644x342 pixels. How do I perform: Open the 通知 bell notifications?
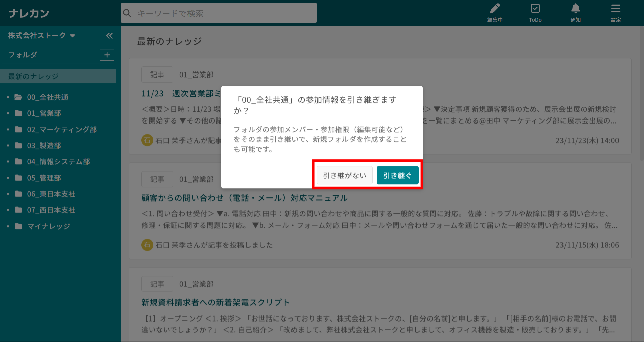pyautogui.click(x=575, y=9)
